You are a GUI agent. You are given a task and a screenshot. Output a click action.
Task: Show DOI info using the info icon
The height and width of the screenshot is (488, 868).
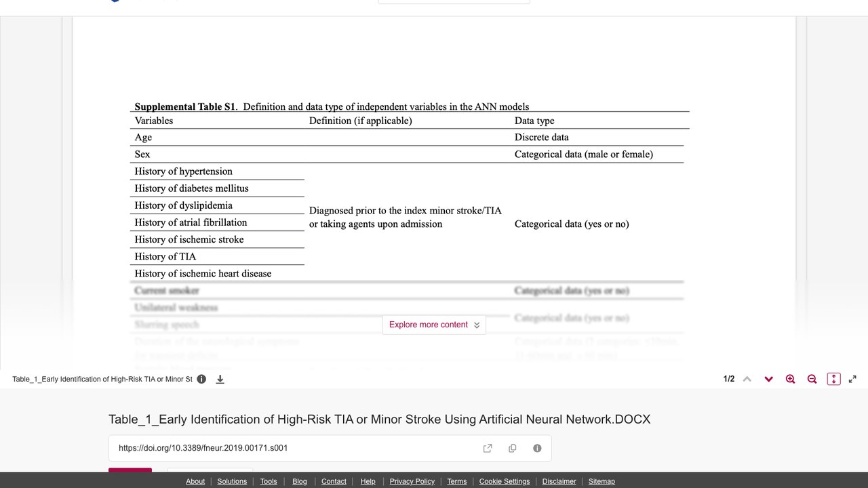click(x=537, y=448)
